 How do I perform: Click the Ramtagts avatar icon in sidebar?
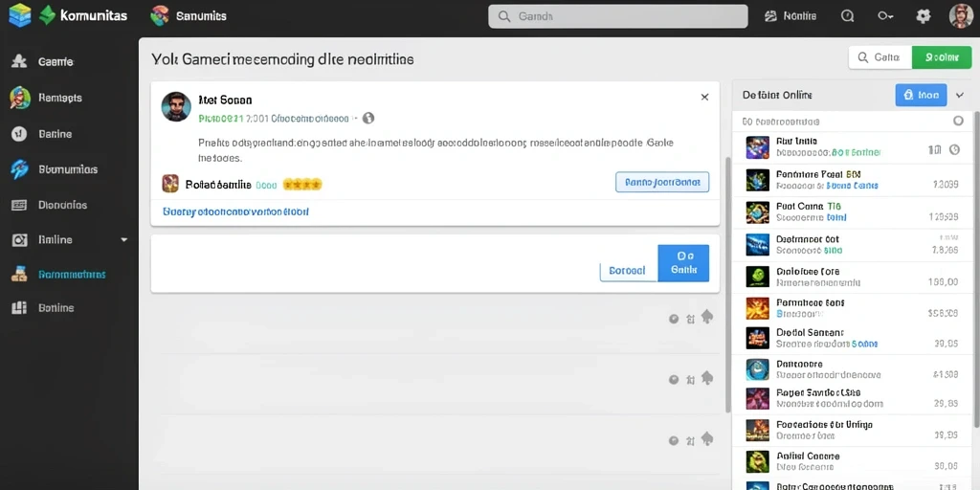click(20, 98)
